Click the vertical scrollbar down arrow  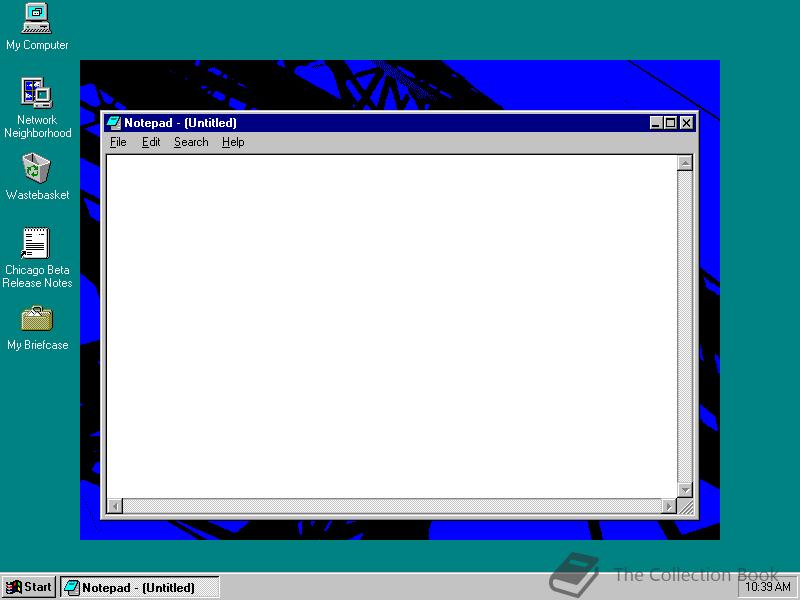tap(685, 490)
